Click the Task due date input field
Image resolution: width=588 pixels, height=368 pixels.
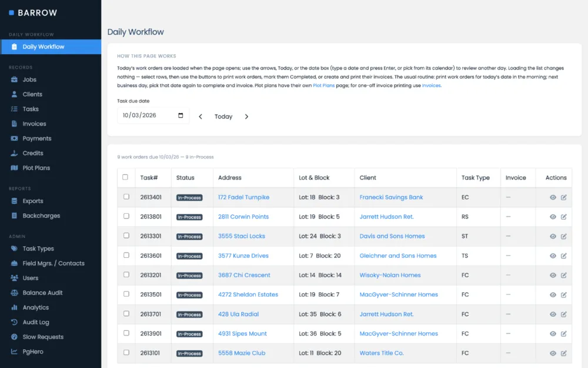[x=153, y=115]
